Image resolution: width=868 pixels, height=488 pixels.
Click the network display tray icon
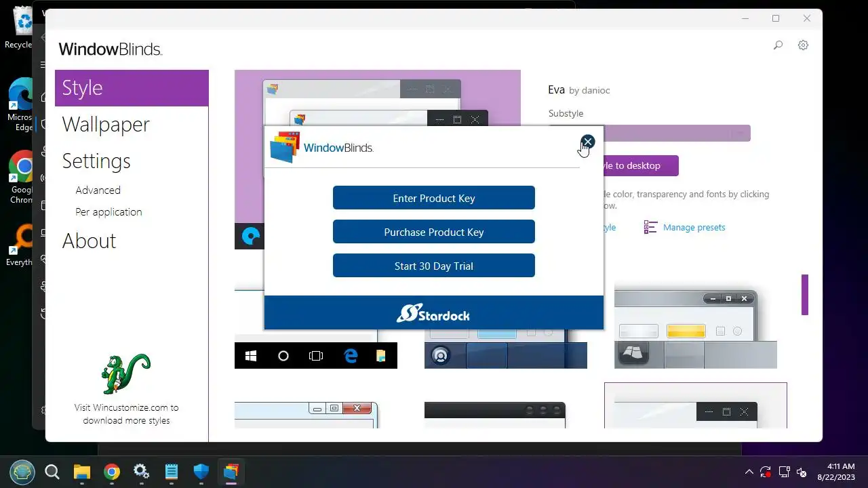point(785,472)
